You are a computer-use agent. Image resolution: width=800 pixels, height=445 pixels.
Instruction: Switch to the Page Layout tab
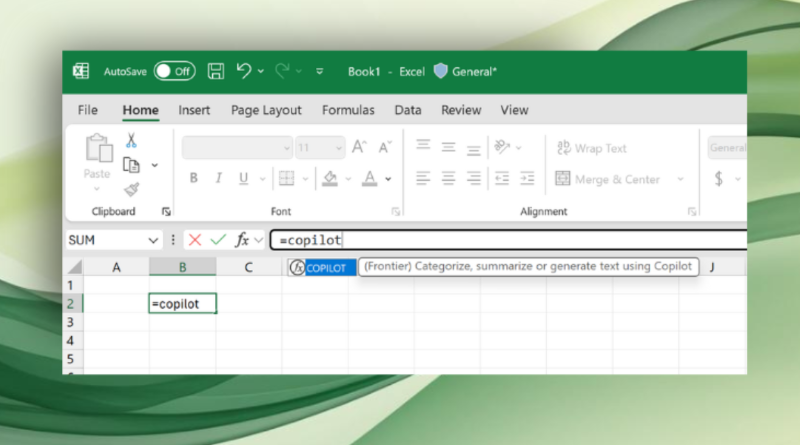[x=266, y=110]
